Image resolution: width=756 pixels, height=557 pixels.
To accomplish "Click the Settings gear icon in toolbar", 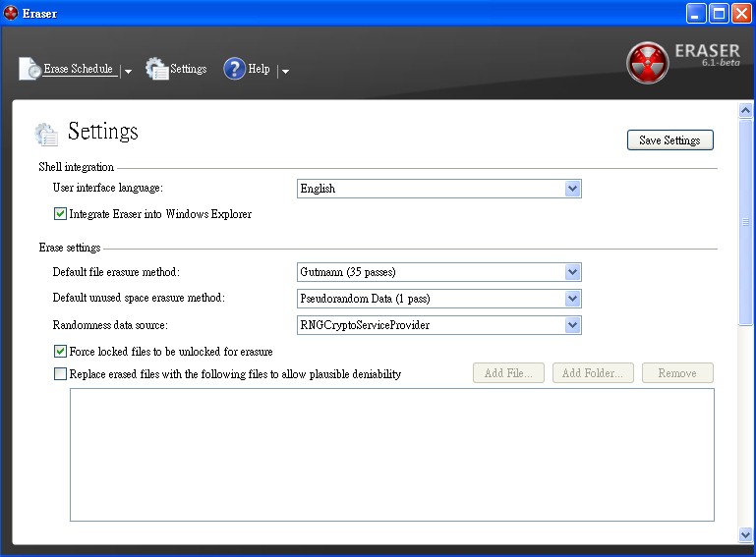I will coord(156,69).
